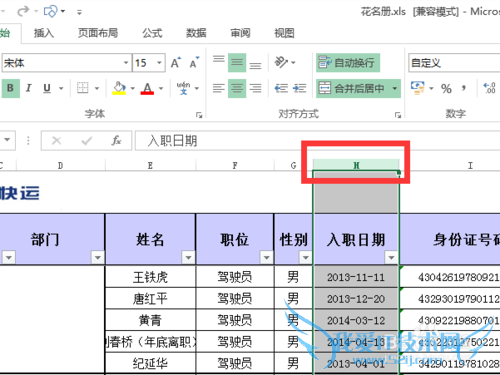Apply percent style icon
The height and width of the screenshot is (375, 500).
(446, 88)
